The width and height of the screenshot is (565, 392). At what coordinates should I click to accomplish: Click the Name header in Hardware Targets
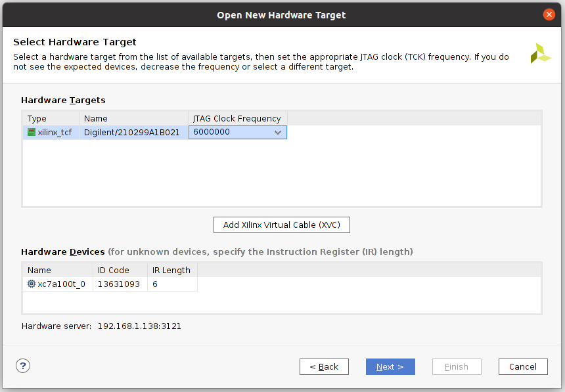click(133, 119)
